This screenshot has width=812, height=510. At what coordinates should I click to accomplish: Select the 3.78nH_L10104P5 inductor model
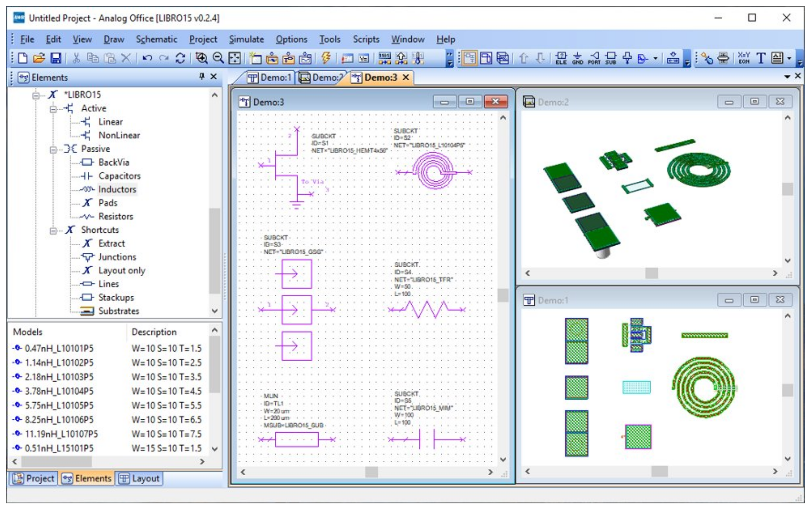tap(59, 391)
